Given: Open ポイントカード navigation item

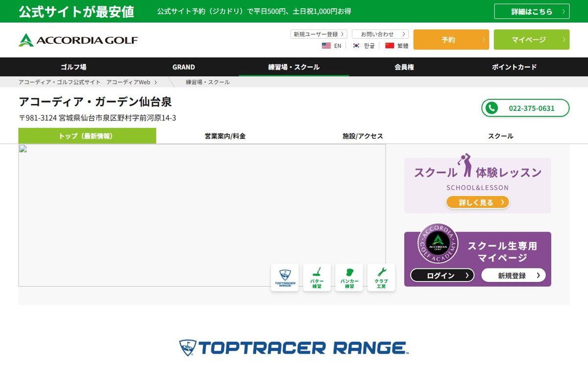Looking at the screenshot, I should (514, 67).
